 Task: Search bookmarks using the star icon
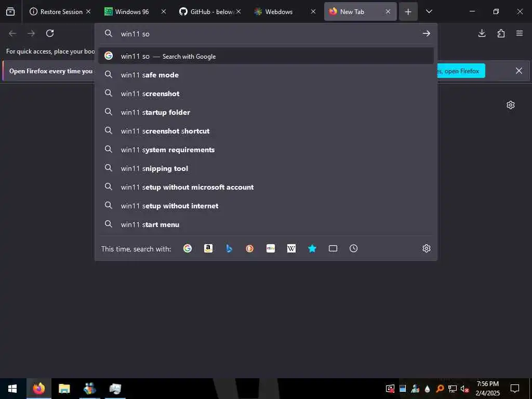pyautogui.click(x=312, y=248)
